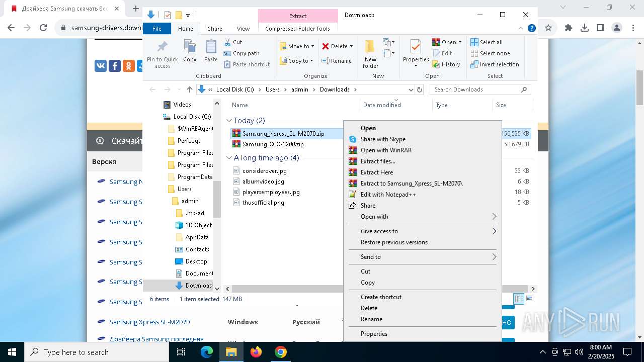The width and height of the screenshot is (644, 362).
Task: Choose Extract Here from context menu
Action: [423, 172]
